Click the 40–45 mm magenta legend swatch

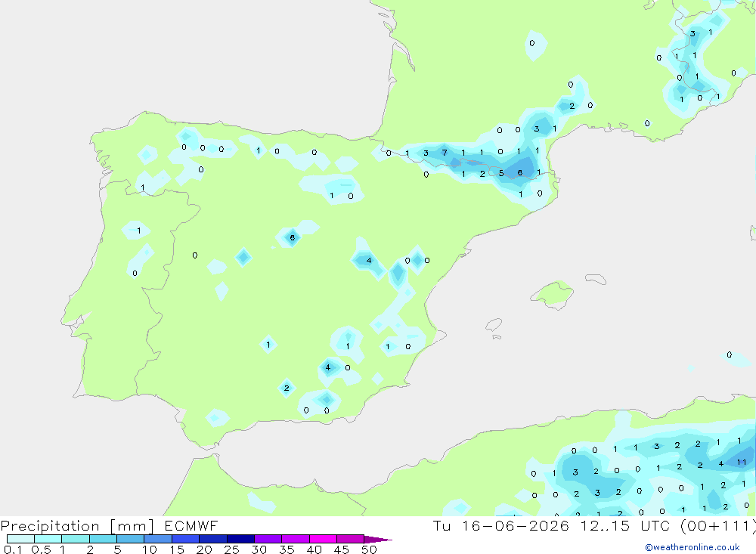pyautogui.click(x=323, y=539)
